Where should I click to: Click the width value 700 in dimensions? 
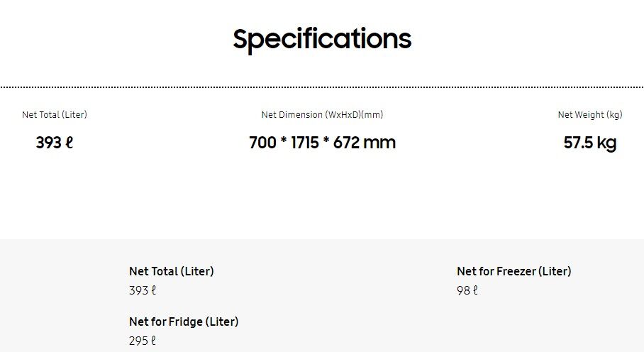[262, 143]
